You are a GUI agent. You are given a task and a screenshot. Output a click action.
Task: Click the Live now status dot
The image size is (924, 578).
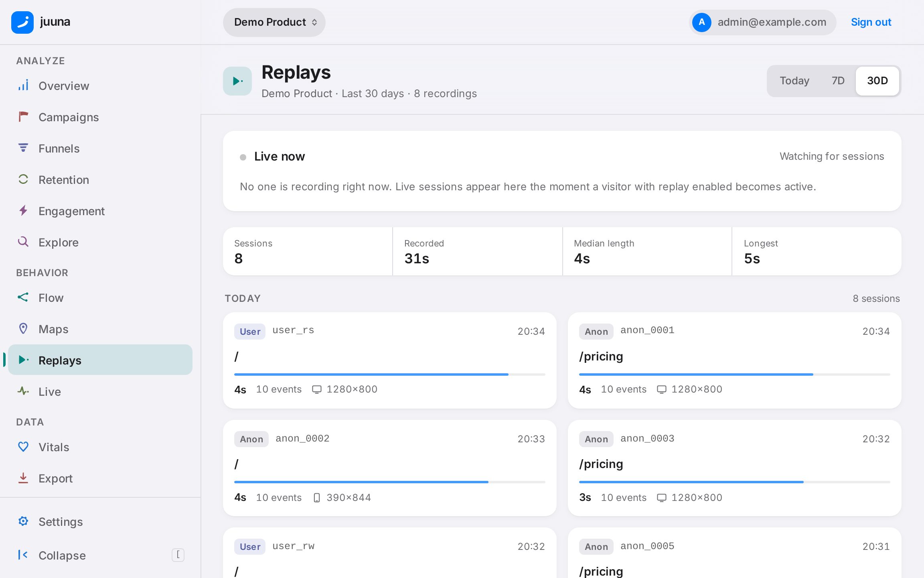[243, 157]
